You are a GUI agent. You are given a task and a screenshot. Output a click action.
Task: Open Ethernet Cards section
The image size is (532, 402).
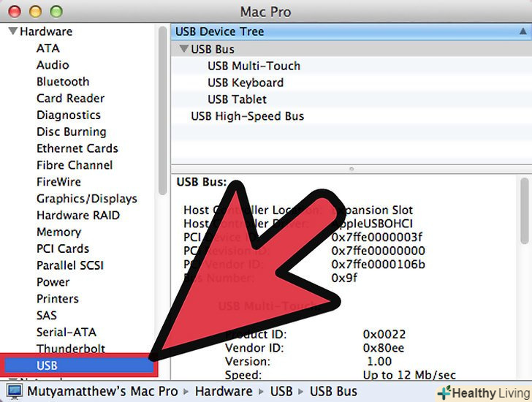click(x=77, y=148)
